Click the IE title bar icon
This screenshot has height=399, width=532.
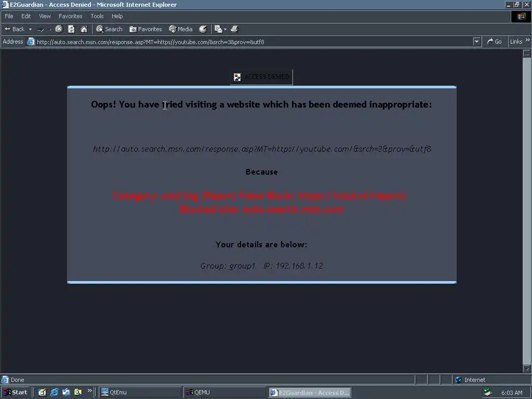tap(5, 4)
